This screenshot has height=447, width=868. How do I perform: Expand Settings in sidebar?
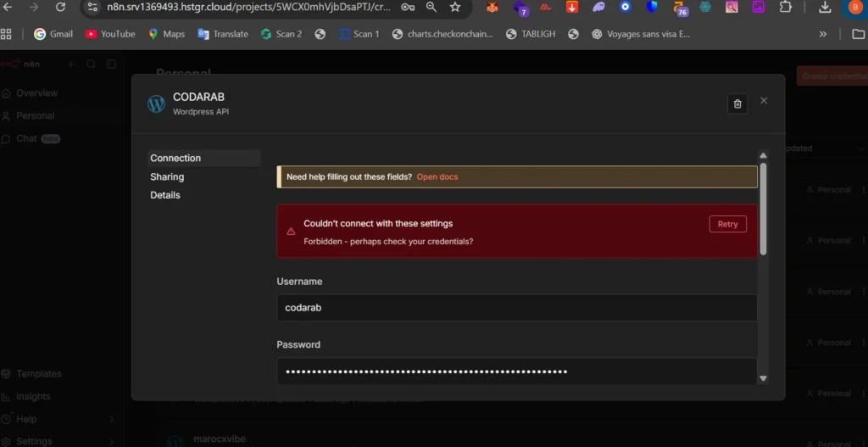[x=58, y=441]
